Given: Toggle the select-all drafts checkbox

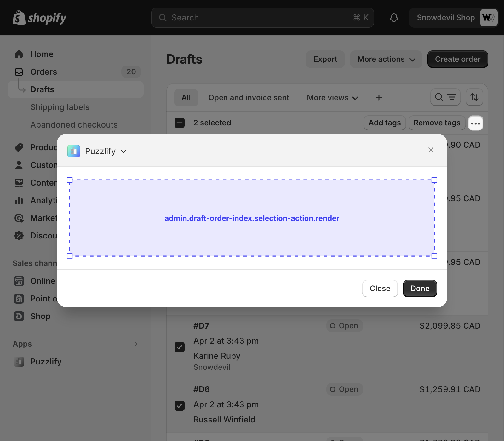Looking at the screenshot, I should (180, 123).
